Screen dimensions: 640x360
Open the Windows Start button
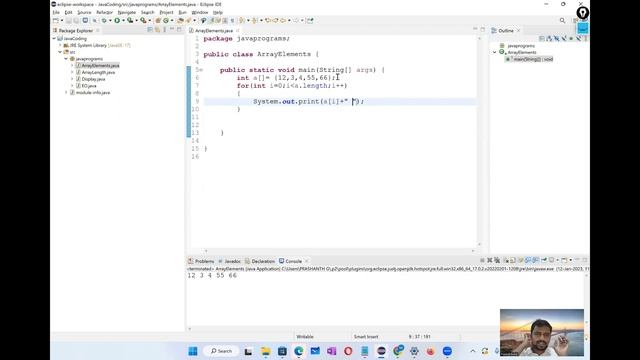[193, 351]
